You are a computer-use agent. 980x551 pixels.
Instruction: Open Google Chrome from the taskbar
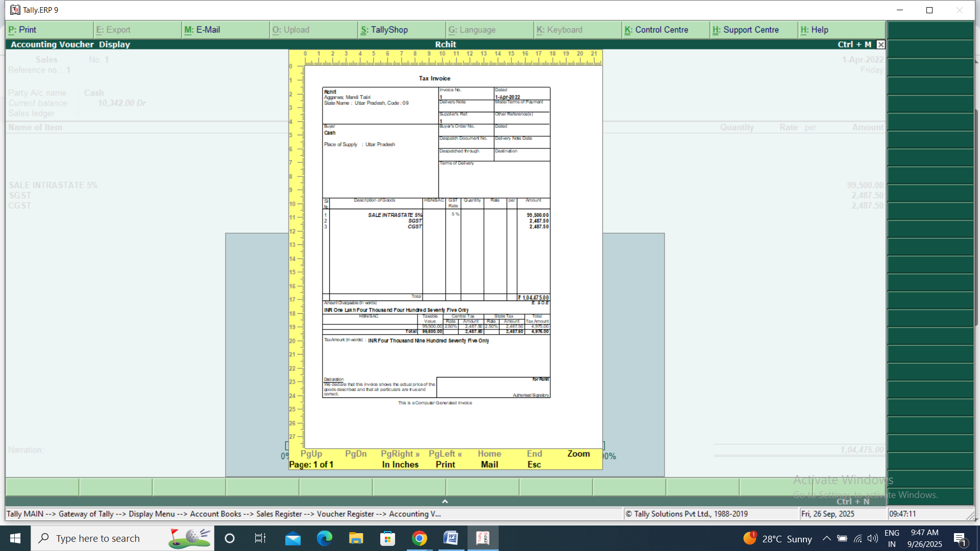click(419, 538)
